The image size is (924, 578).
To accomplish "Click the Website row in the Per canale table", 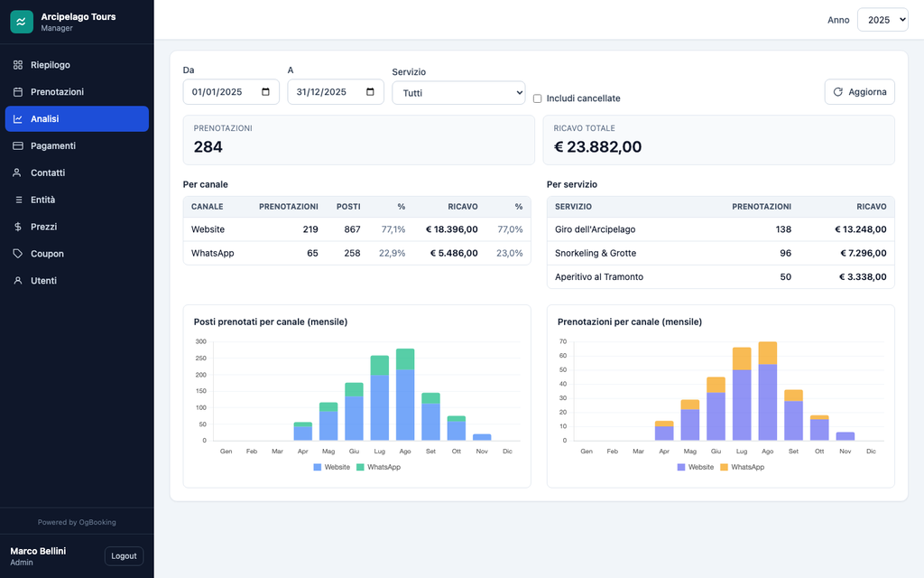I will (x=356, y=229).
